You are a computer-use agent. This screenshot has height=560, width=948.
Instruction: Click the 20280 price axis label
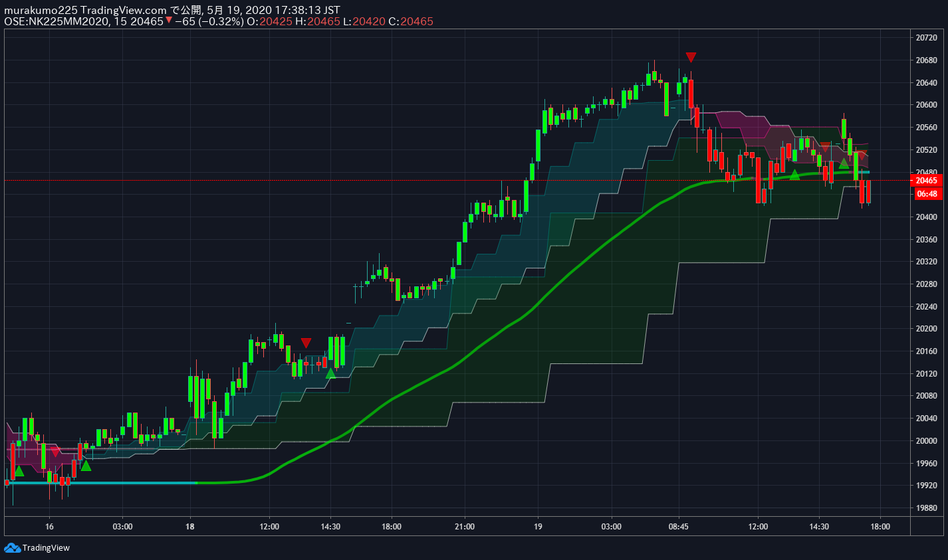click(x=927, y=284)
